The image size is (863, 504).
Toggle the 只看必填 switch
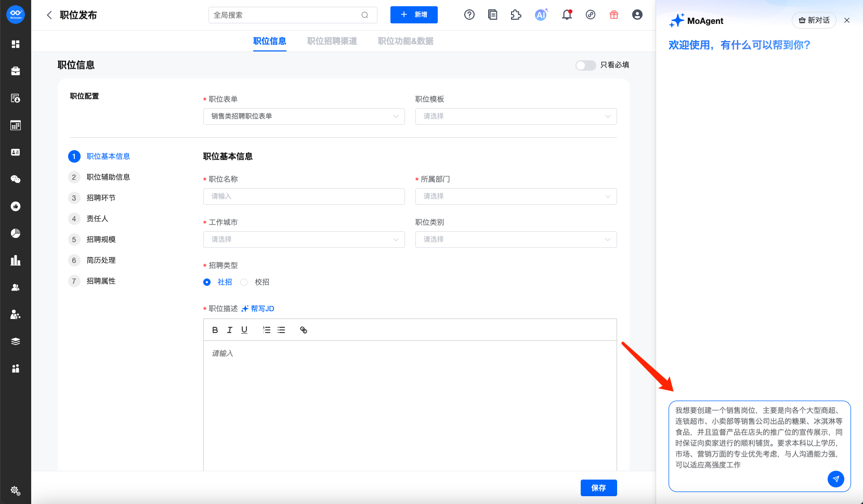(586, 65)
